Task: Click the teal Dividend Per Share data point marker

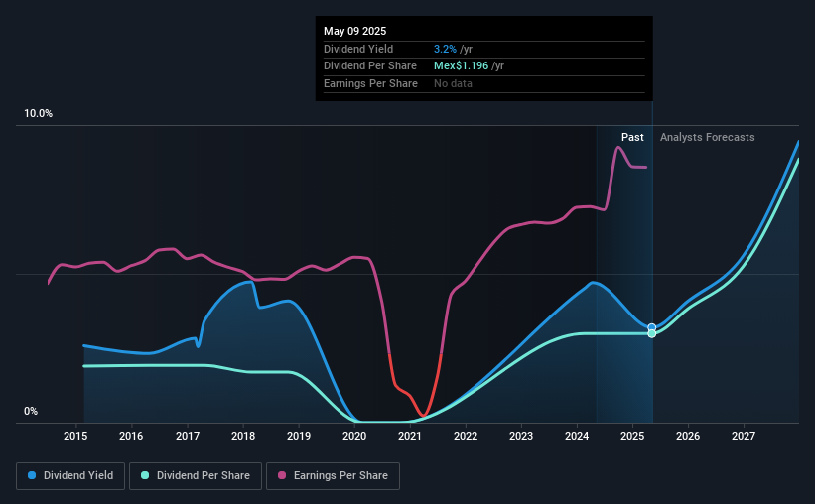Action: coord(652,333)
